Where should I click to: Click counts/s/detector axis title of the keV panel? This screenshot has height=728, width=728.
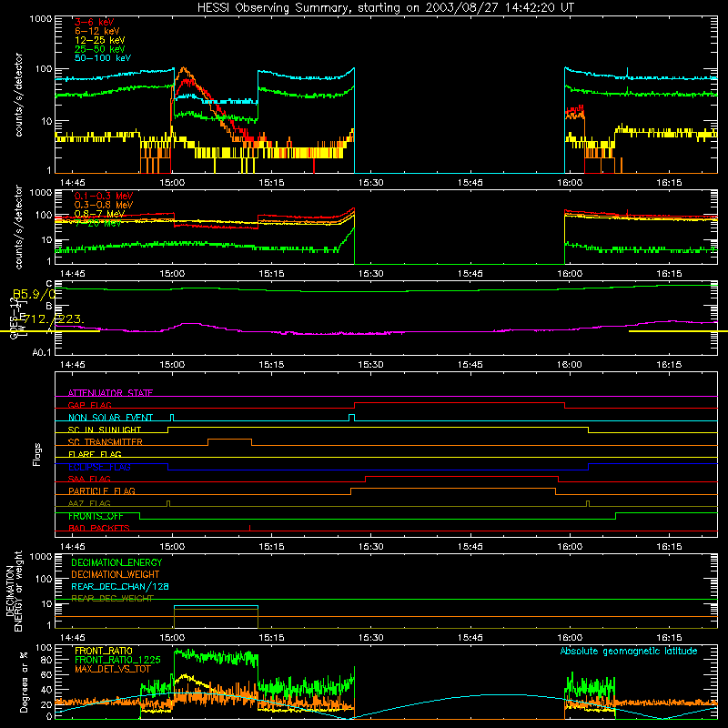(19, 95)
